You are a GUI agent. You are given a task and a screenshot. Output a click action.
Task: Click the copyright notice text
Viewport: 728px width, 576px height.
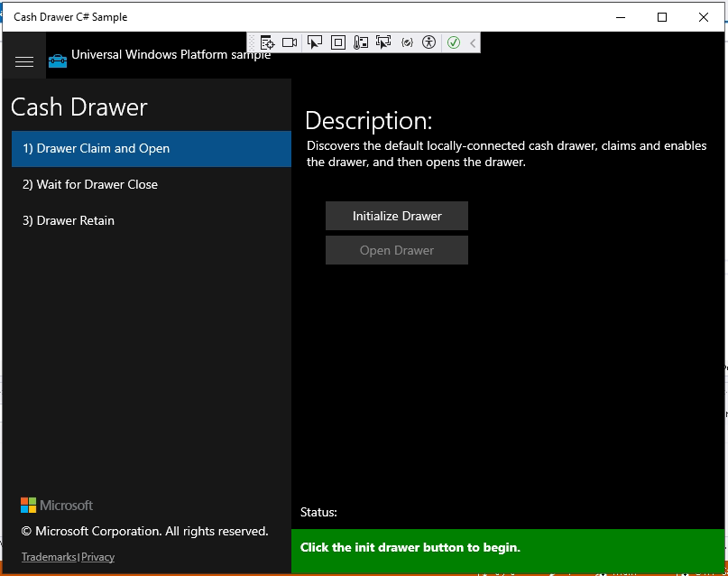[x=145, y=532]
